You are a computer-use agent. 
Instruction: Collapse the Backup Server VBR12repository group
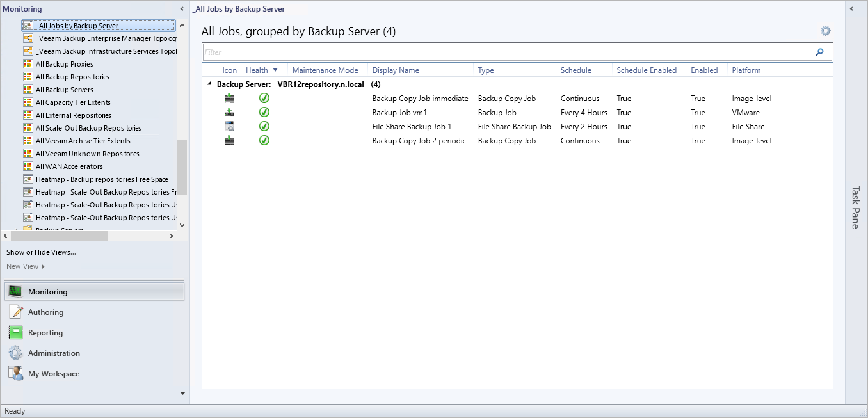pyautogui.click(x=209, y=84)
